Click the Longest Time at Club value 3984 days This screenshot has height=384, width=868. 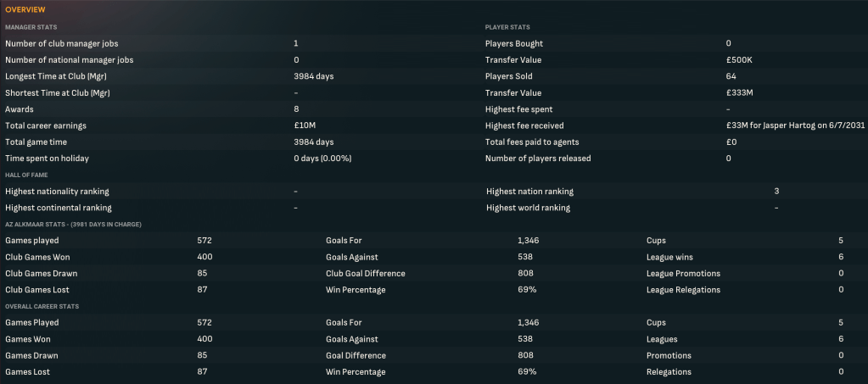coord(313,76)
